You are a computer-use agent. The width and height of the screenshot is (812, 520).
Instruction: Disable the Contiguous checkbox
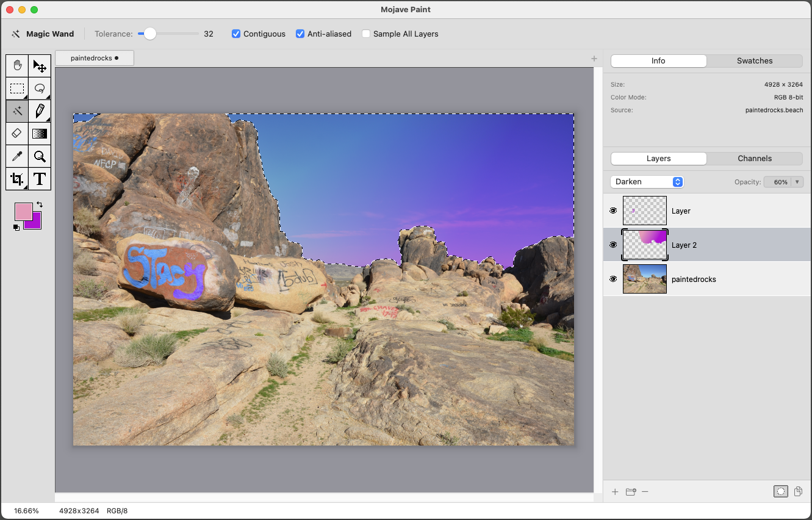tap(236, 34)
